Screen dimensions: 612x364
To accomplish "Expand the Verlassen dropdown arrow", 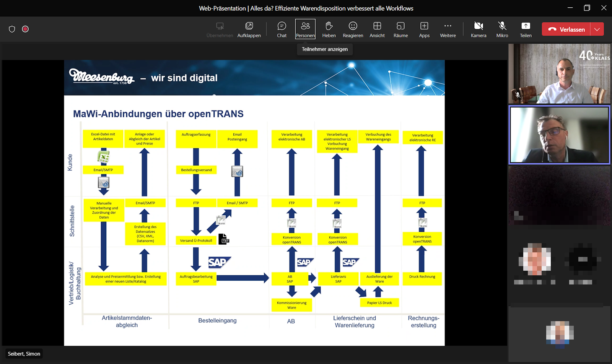I will (x=597, y=29).
